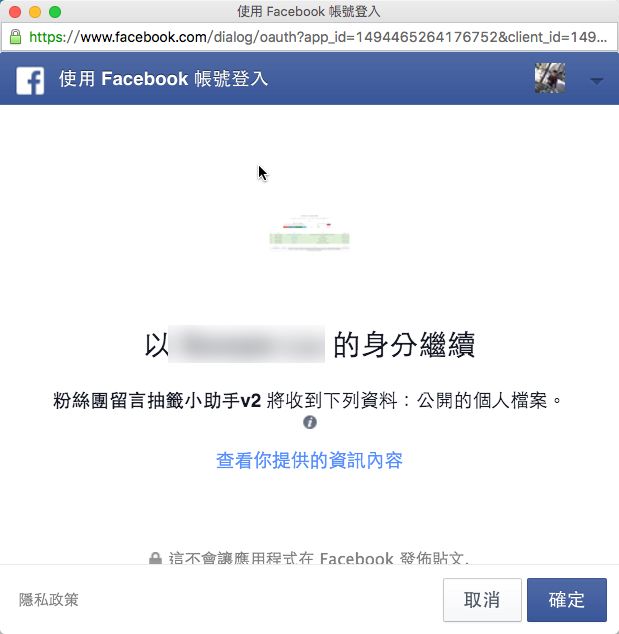This screenshot has width=619, height=634.
Task: Click the 取消 button
Action: point(482,600)
